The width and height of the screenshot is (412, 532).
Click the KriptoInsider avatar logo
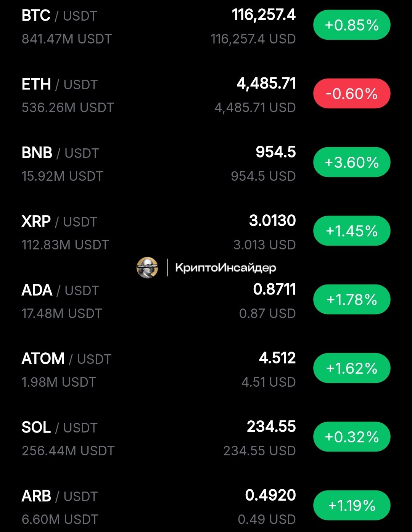tap(147, 267)
